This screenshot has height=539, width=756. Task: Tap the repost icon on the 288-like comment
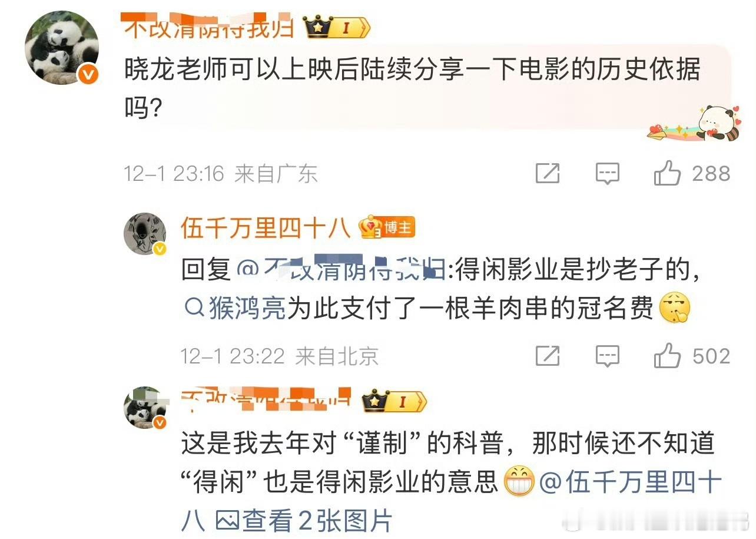[x=548, y=173]
